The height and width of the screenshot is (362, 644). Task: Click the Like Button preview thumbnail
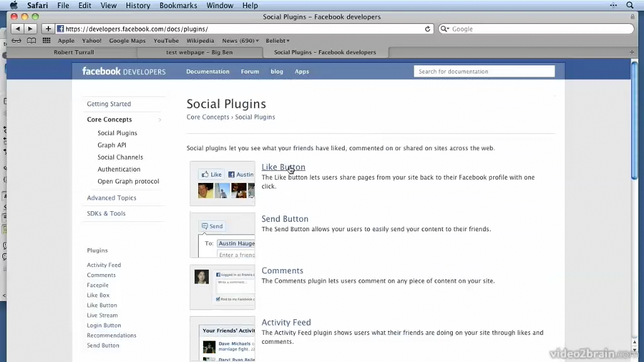pos(222,184)
